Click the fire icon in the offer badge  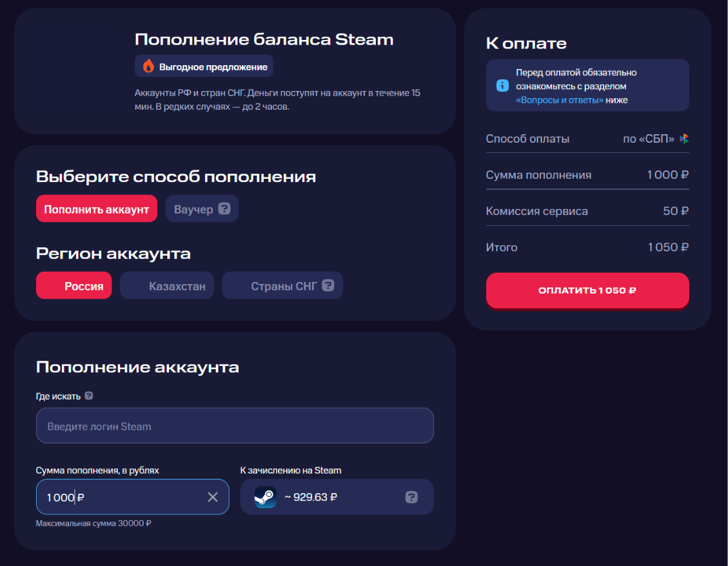[148, 66]
